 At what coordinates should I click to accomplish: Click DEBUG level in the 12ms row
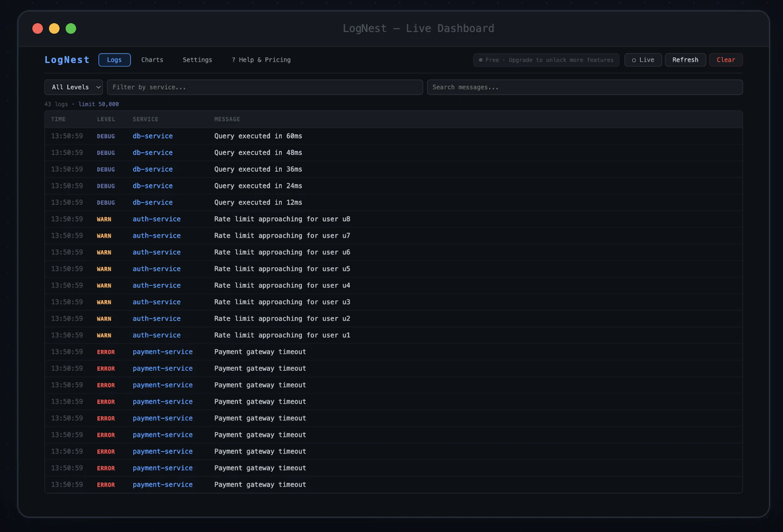106,203
